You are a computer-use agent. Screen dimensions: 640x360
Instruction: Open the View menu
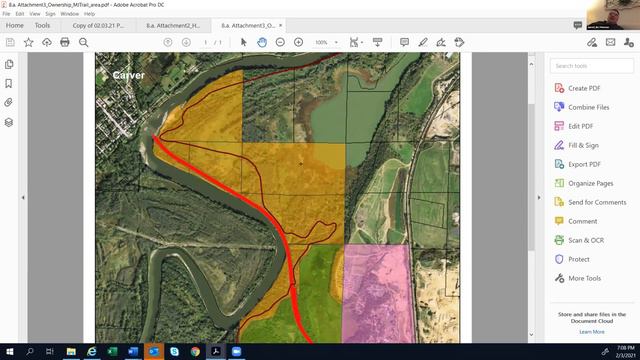coord(35,14)
